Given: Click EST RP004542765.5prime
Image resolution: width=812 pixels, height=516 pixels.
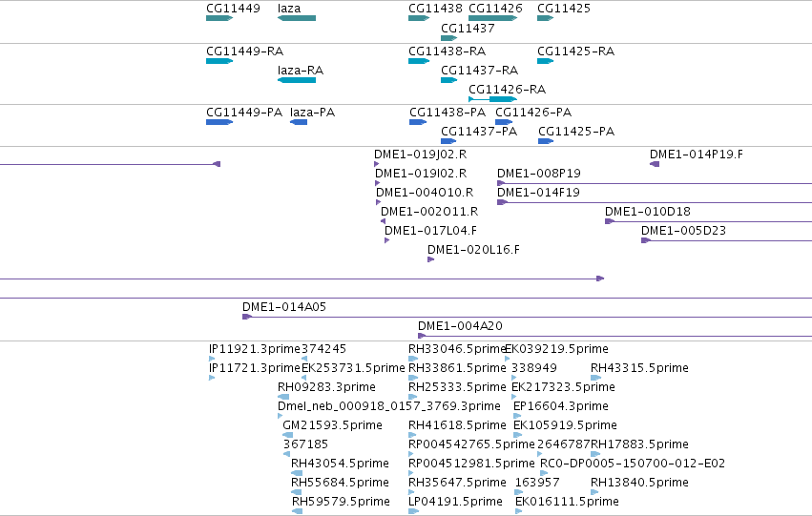Looking at the screenshot, I should coord(471,444).
